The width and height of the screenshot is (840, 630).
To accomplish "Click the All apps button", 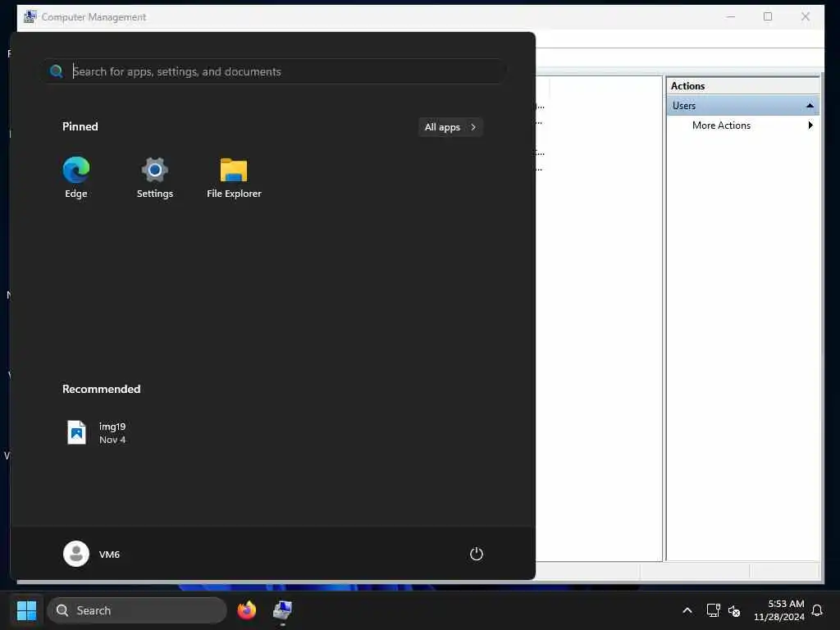I will coord(450,127).
